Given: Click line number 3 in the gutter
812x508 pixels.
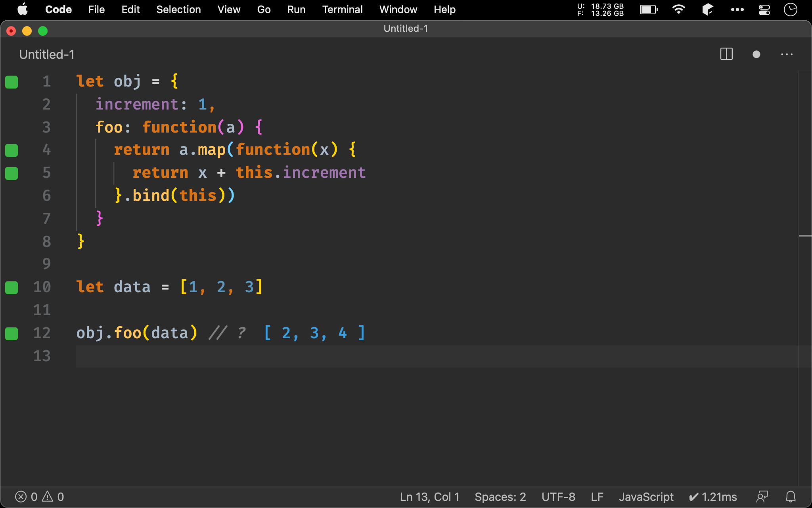Looking at the screenshot, I should 46,127.
